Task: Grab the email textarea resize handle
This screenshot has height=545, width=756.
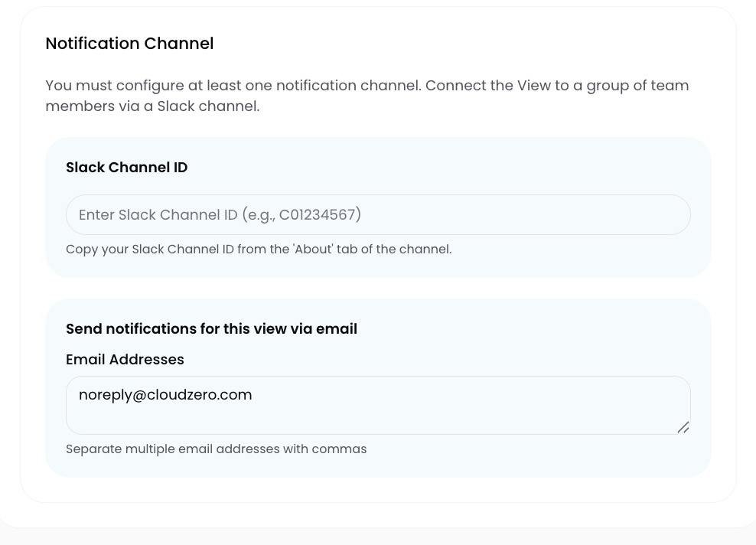Action: (x=683, y=427)
